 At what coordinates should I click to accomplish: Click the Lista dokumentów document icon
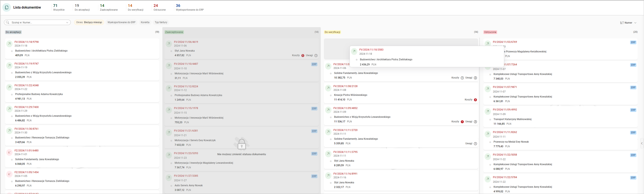pos(6,8)
